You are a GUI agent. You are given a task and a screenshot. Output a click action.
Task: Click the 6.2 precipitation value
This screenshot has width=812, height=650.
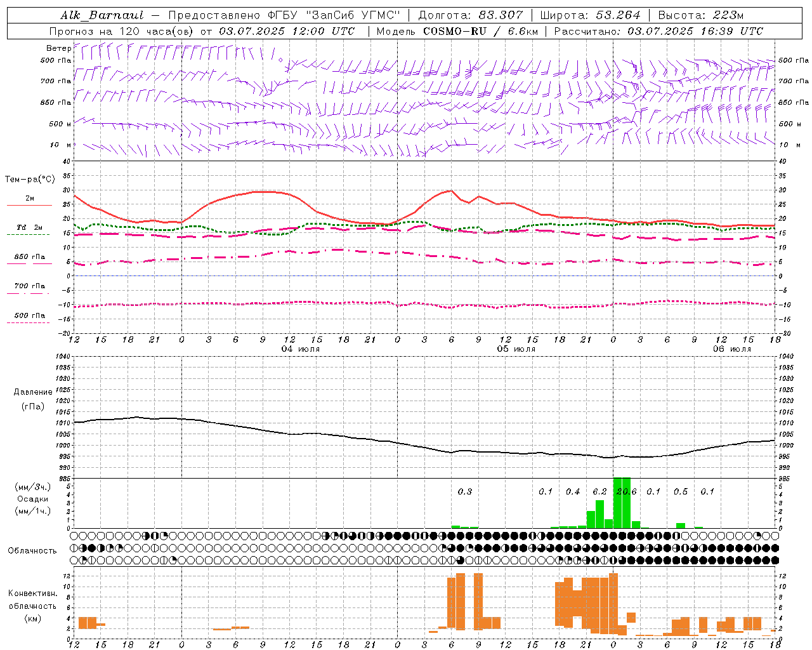click(x=599, y=492)
